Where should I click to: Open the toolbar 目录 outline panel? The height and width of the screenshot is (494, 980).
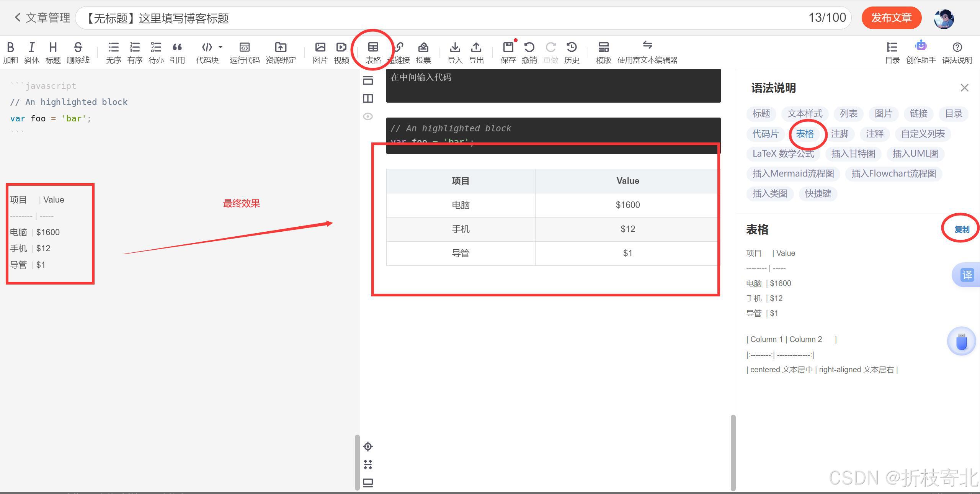[892, 52]
